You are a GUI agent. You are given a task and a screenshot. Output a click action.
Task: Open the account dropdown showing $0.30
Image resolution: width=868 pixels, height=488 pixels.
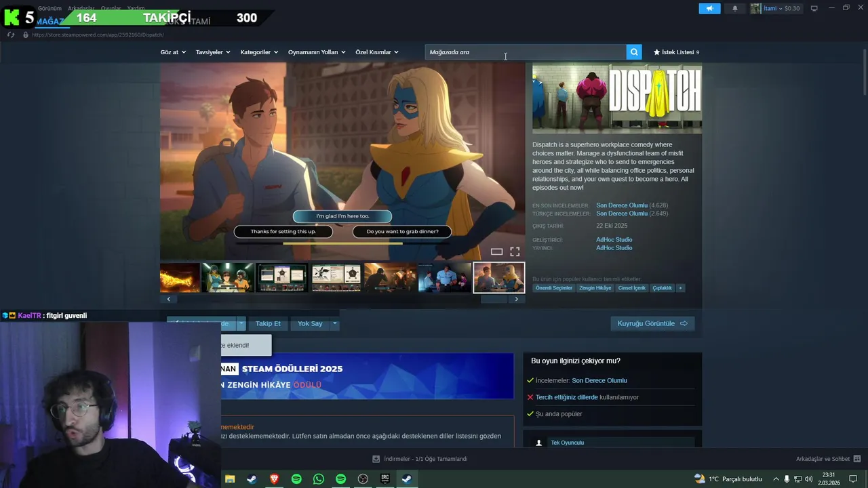(x=782, y=9)
